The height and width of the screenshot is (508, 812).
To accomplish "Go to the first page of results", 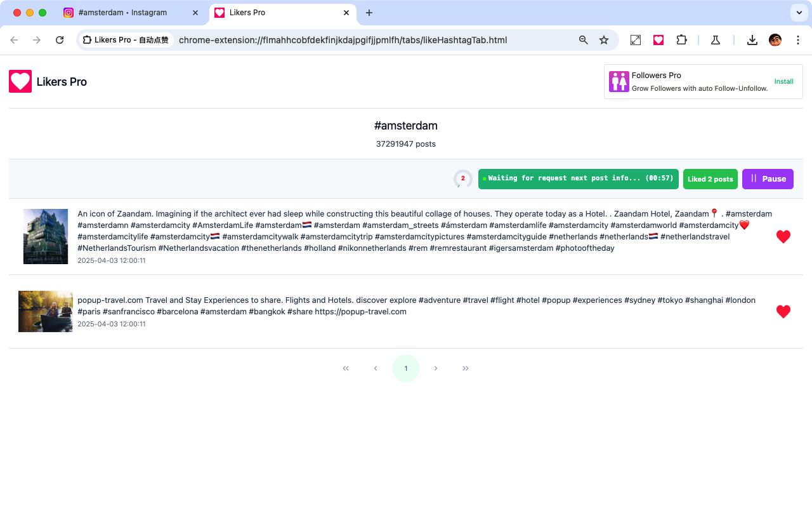I will 346,368.
